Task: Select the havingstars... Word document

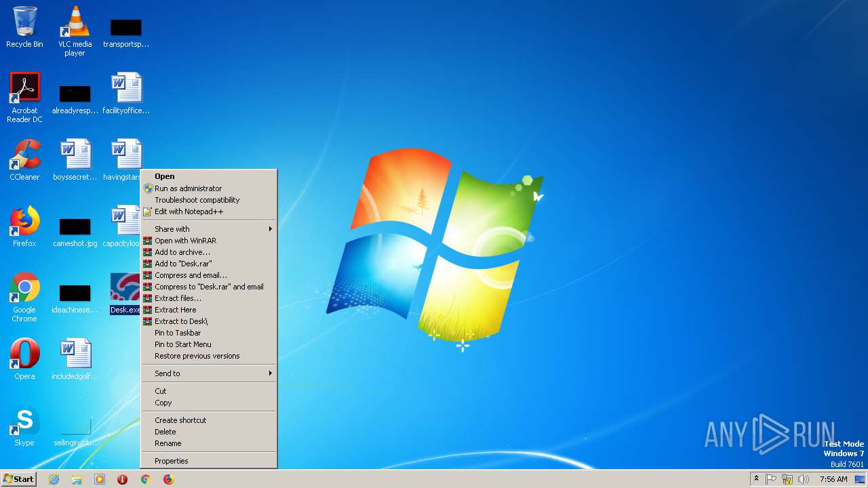Action: 123,160
